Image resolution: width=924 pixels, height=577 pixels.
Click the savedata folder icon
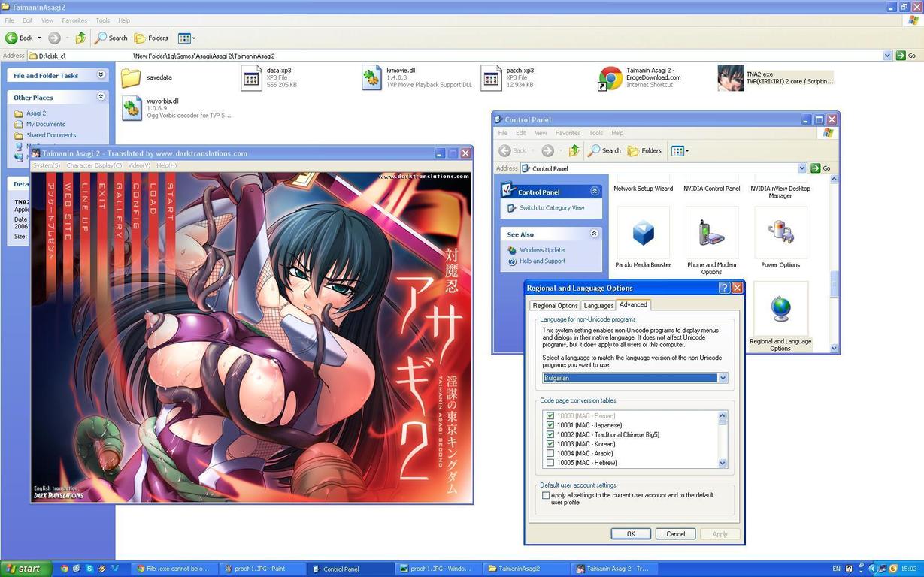(132, 77)
